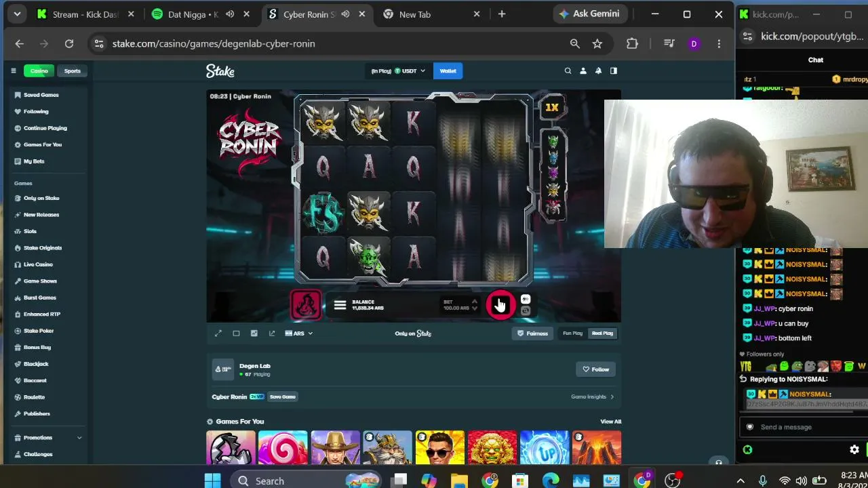Screen dimensions: 868x488
Task: Open Stake Originals category
Action: pyautogui.click(x=42, y=248)
